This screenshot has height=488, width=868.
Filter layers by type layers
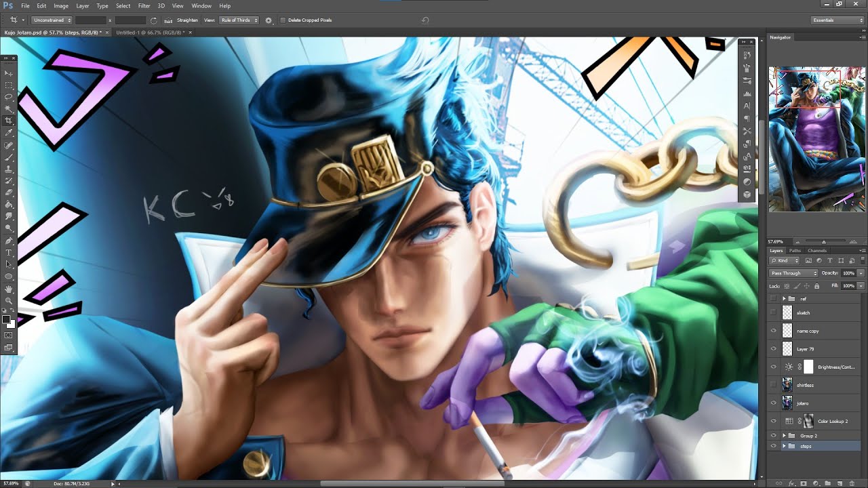829,260
